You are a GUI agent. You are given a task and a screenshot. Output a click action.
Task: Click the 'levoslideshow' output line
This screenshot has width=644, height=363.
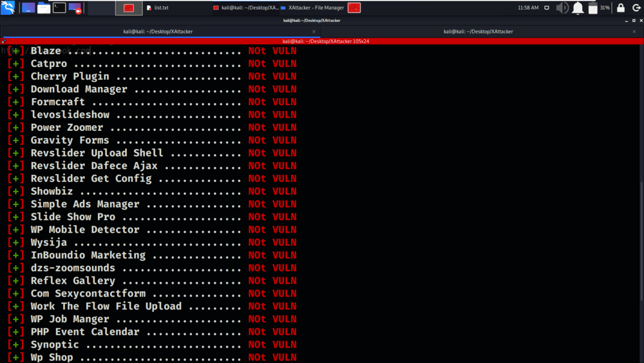152,115
